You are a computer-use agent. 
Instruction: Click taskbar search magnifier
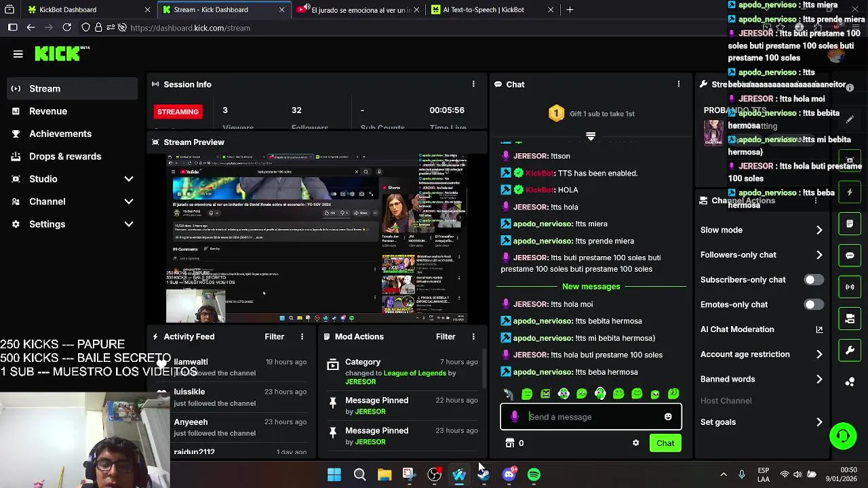(x=359, y=474)
